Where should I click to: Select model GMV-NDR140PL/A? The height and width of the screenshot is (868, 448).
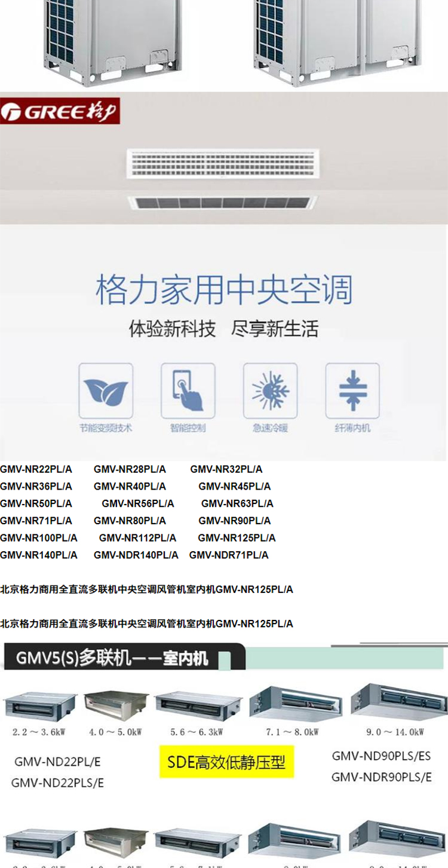tap(136, 555)
